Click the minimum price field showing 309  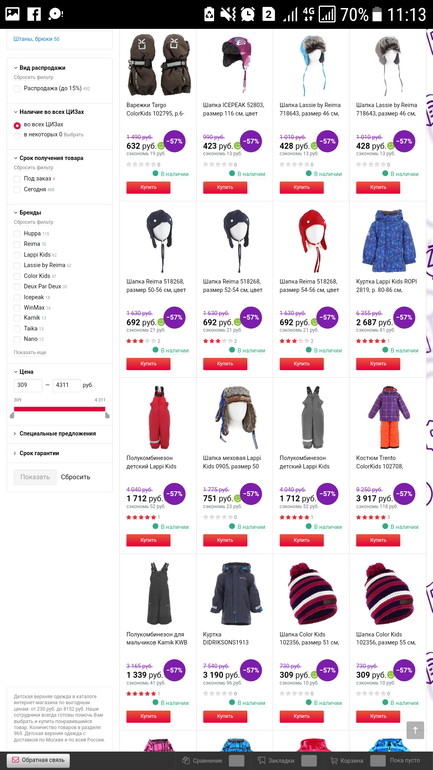(28, 385)
